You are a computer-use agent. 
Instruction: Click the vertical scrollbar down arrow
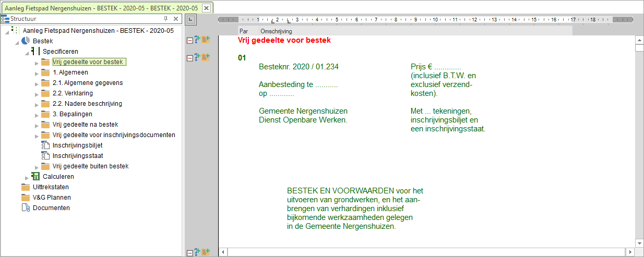click(x=639, y=243)
